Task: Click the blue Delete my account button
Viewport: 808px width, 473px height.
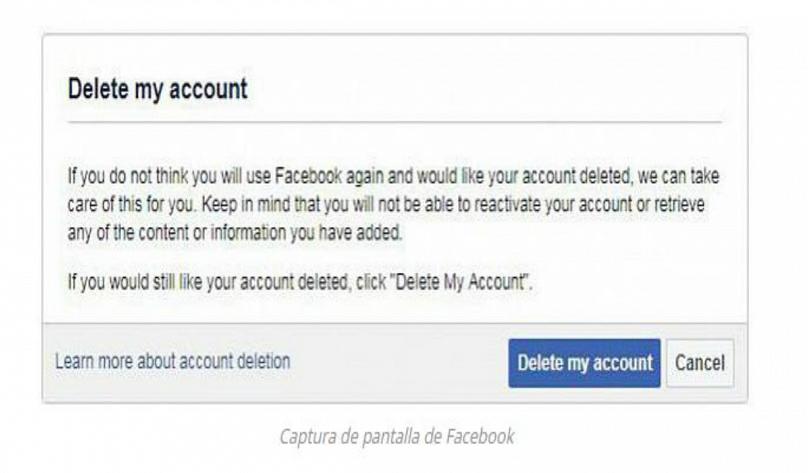Action: pyautogui.click(x=584, y=363)
